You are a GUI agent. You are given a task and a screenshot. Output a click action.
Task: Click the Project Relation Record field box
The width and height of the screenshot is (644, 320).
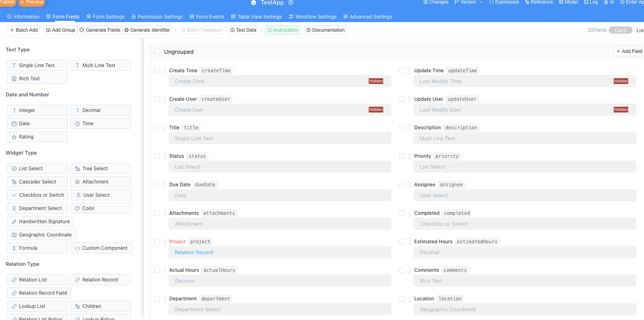279,253
